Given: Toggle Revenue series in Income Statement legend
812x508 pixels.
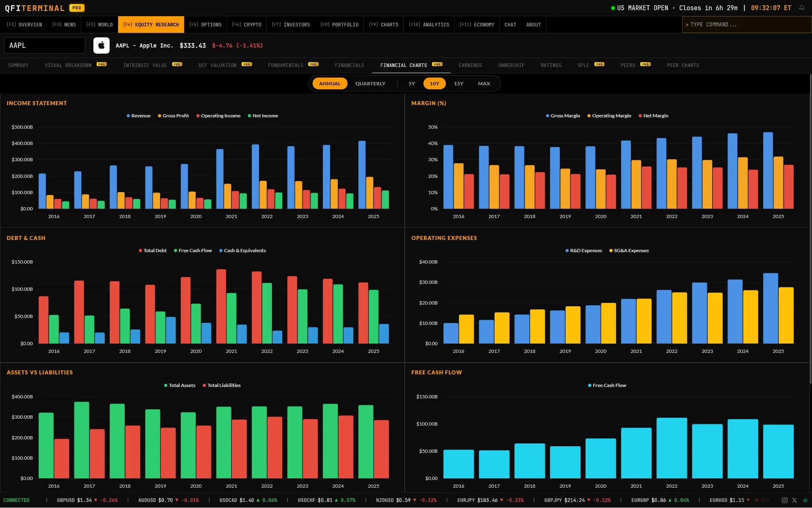Looking at the screenshot, I should point(138,116).
